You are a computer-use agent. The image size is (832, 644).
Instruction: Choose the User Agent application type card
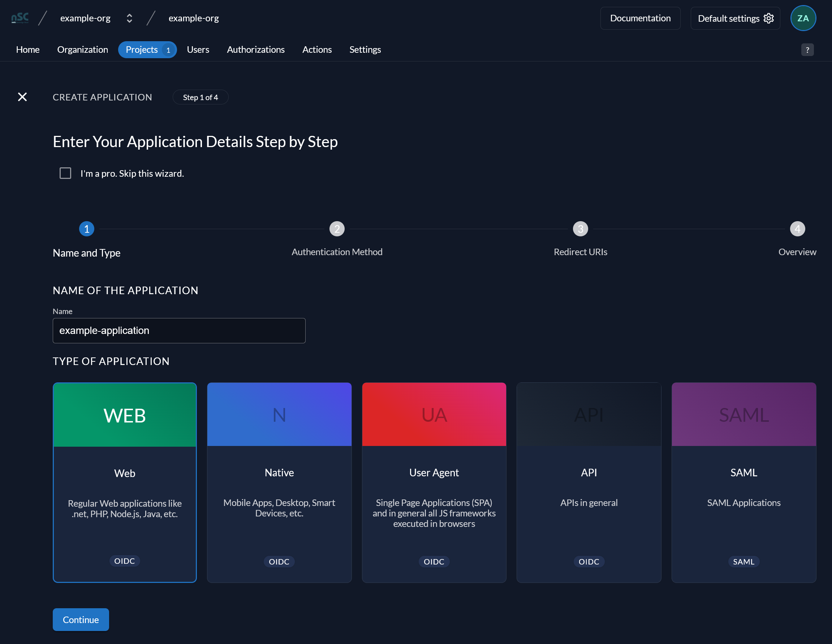click(x=434, y=482)
